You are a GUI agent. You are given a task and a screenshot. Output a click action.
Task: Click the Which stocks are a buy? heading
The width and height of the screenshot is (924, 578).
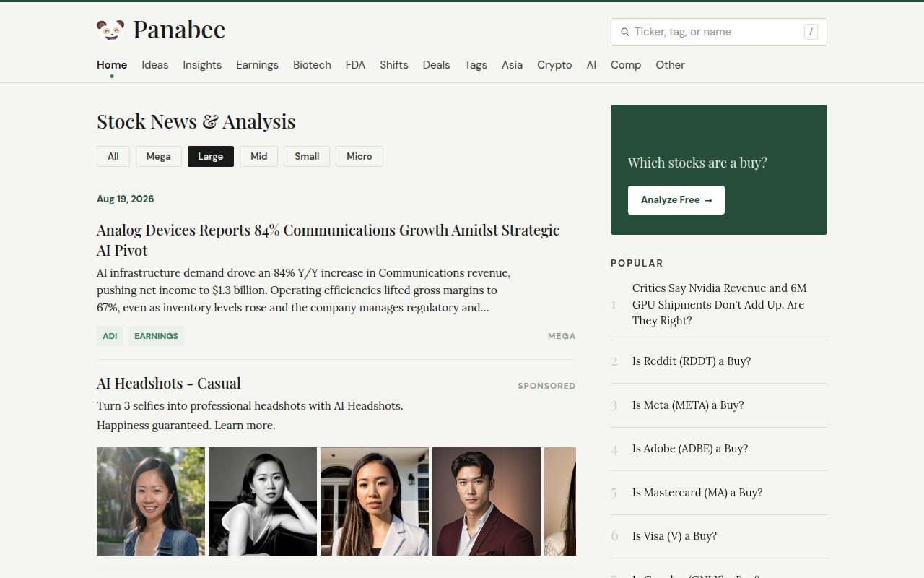tap(697, 163)
